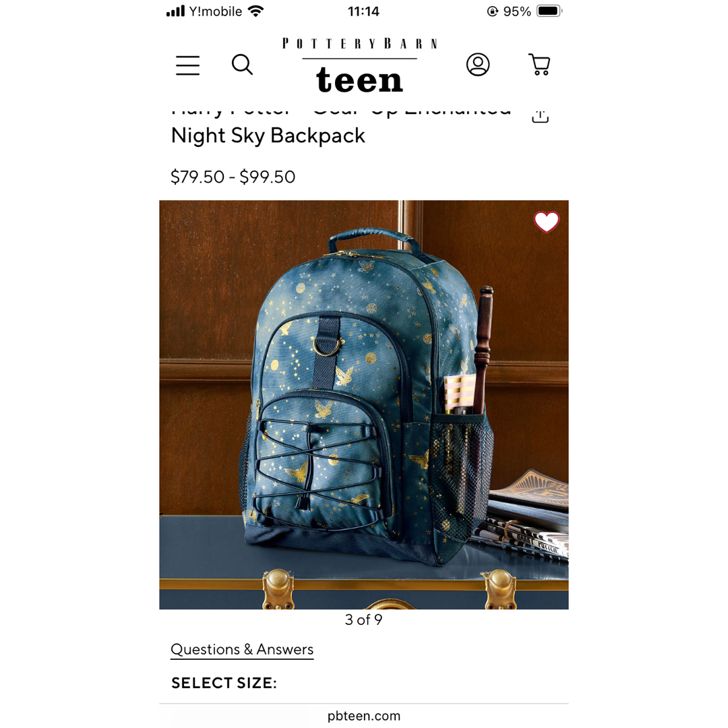This screenshot has height=728, width=728.
Task: Tap the 11:14 clock in status bar
Action: [363, 11]
